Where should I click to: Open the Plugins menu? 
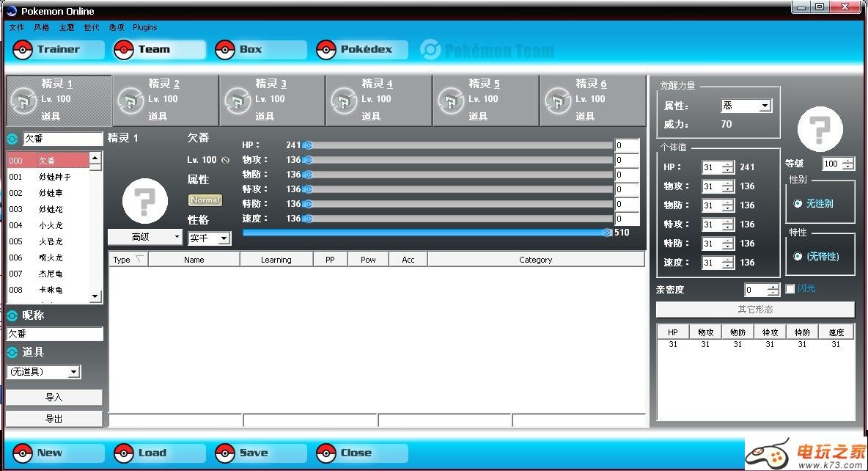pyautogui.click(x=144, y=27)
